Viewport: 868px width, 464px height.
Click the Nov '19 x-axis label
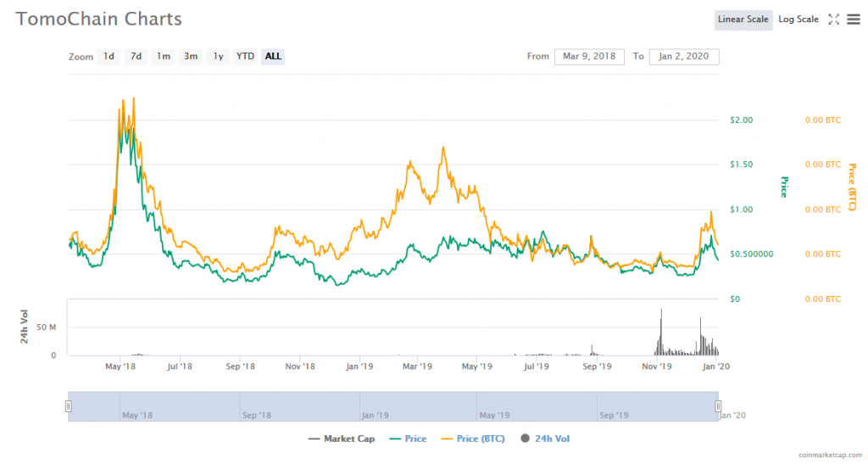pos(657,366)
